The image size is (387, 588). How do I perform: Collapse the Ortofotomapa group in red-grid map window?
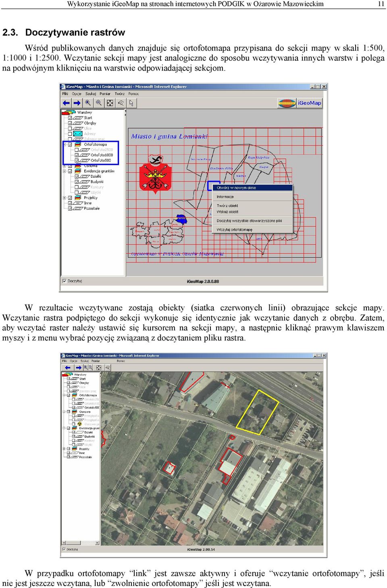64,144
